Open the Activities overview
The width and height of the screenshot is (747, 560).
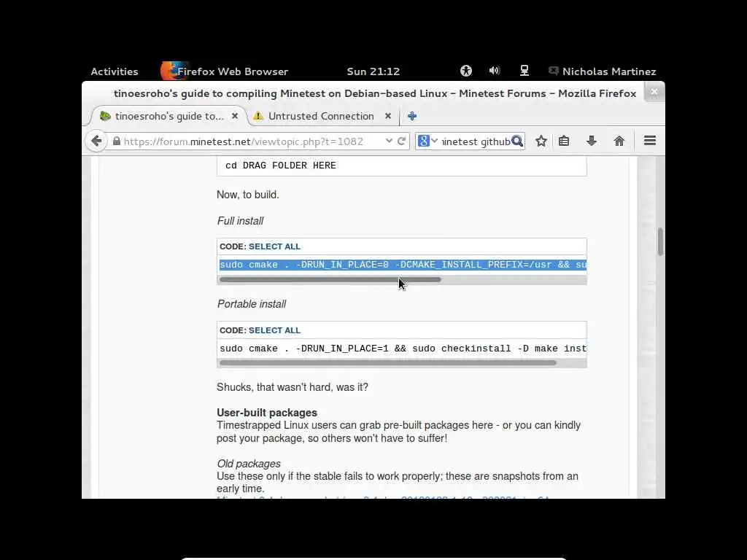pos(115,71)
